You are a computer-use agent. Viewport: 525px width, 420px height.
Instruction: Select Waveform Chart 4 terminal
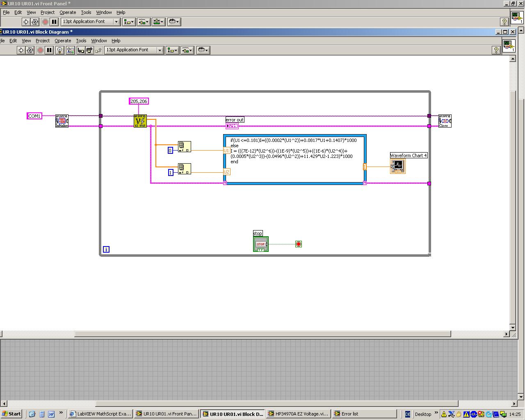[x=398, y=166]
